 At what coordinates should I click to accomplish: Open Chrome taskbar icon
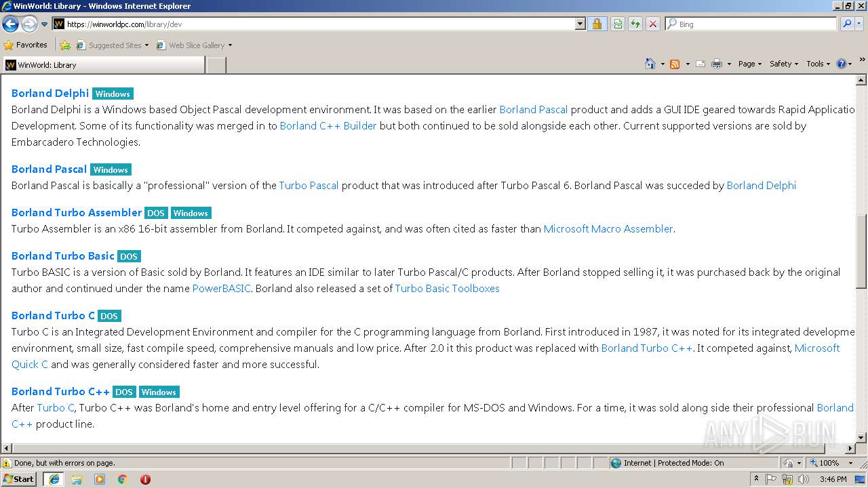pos(122,479)
